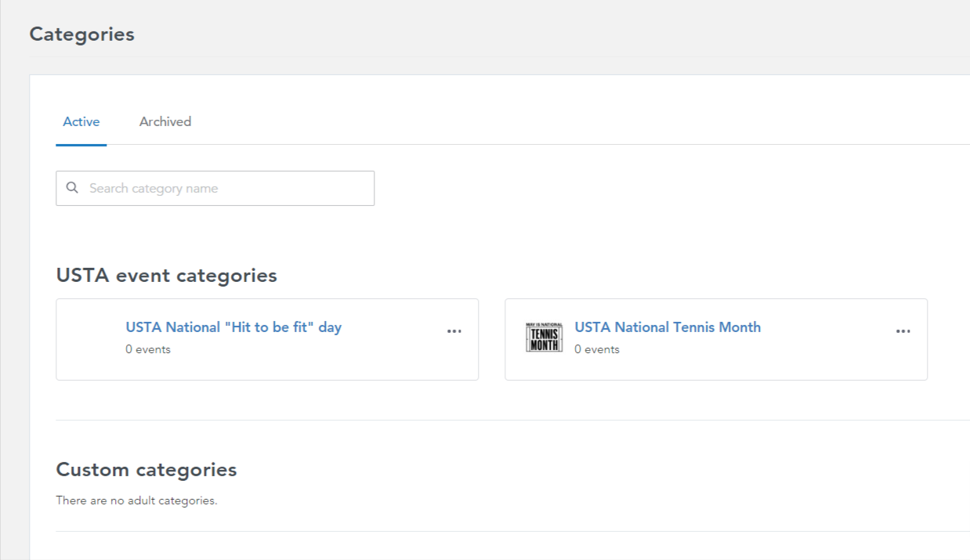Switch to the Archived tab
970x560 pixels.
tap(165, 121)
